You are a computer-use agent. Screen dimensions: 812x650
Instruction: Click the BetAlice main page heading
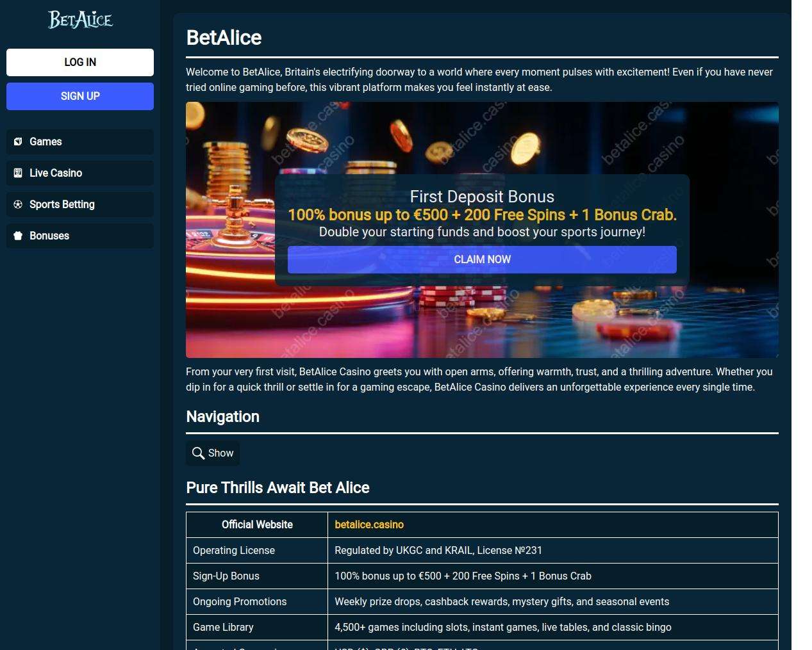224,38
